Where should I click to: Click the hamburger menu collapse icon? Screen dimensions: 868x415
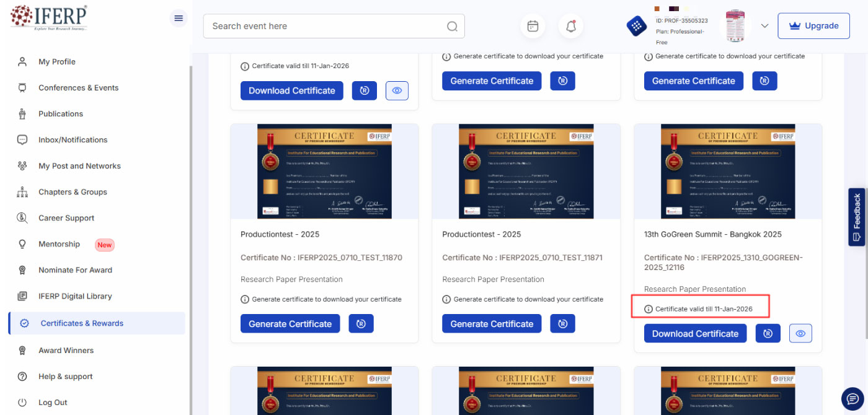point(179,18)
